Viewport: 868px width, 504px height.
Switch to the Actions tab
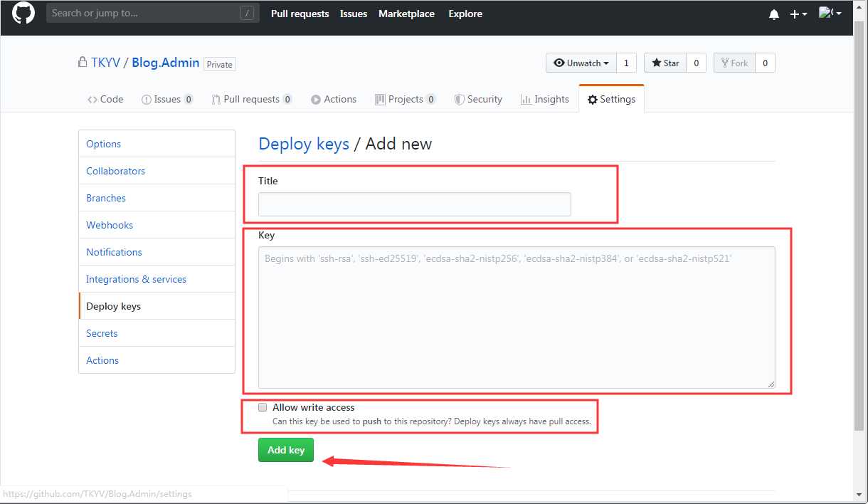click(x=334, y=99)
